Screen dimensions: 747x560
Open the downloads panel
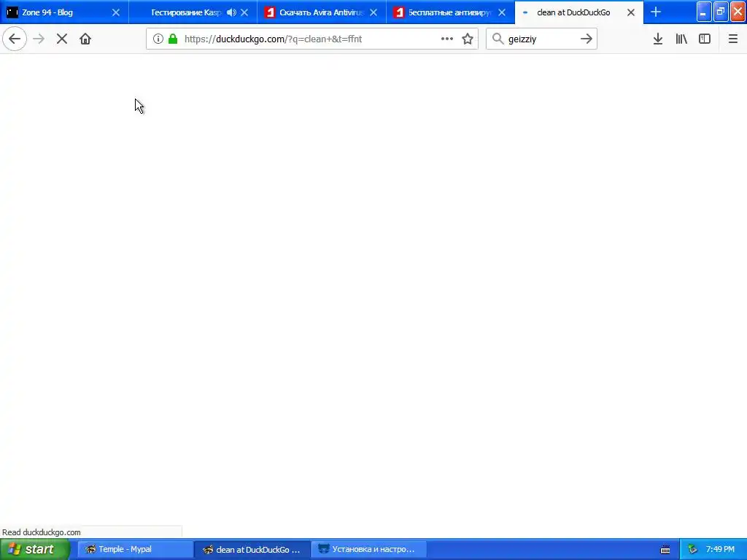pyautogui.click(x=658, y=39)
